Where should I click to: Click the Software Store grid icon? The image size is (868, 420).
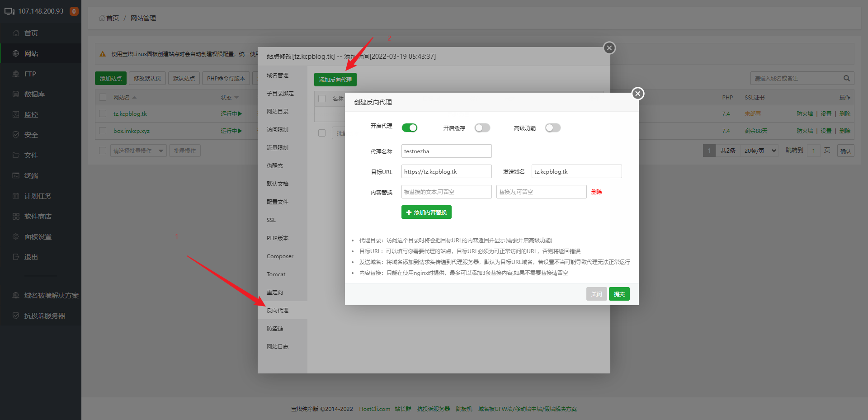coord(16,216)
